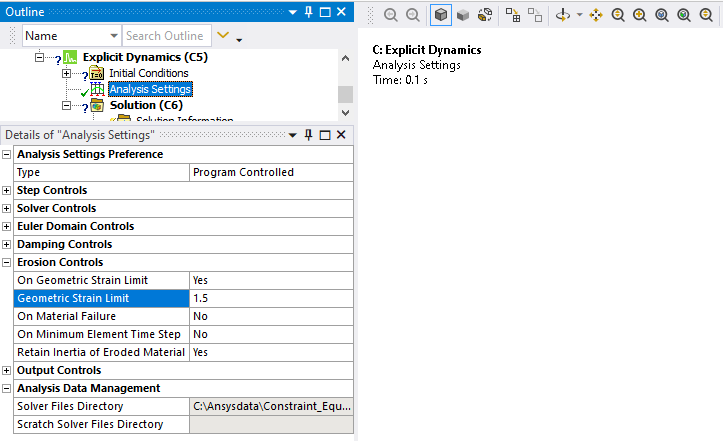Select Explicit Dynamics (C5) in the outline
Image resolution: width=723 pixels, height=441 pixels.
pos(145,57)
